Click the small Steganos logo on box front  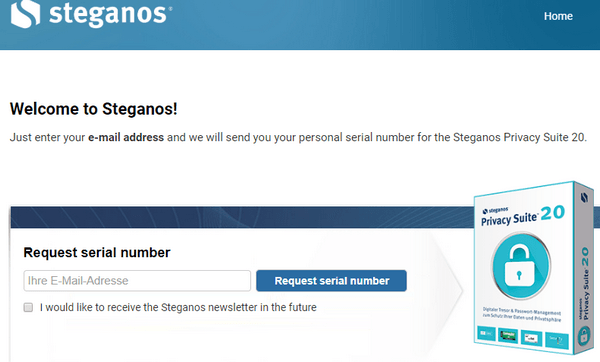click(x=495, y=210)
